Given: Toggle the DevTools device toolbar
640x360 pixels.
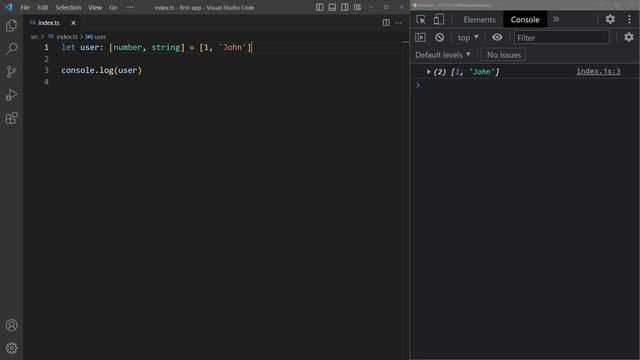Looking at the screenshot, I should coord(439,20).
